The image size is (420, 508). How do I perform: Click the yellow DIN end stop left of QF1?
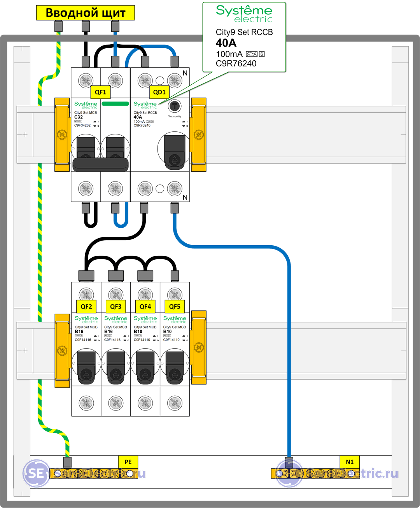62,135
